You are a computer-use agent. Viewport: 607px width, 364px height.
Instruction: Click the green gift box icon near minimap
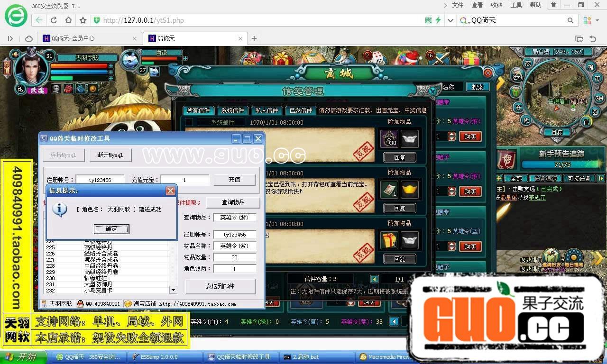click(x=516, y=91)
